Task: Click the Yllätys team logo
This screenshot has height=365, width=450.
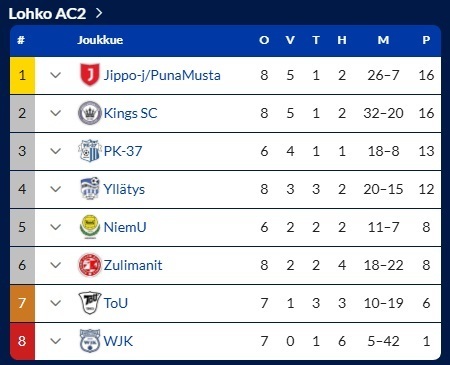Action: coord(89,189)
